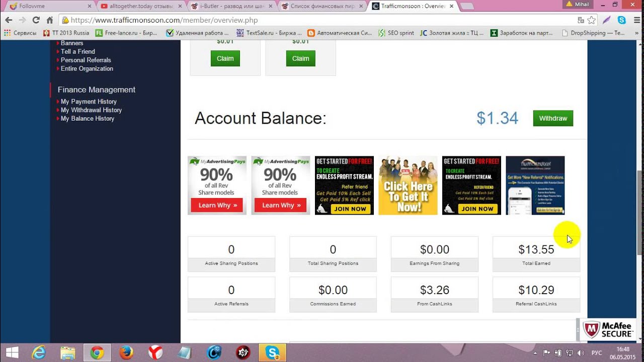Open Заработок на парт... bookmark
The image size is (644, 362).
(x=522, y=33)
